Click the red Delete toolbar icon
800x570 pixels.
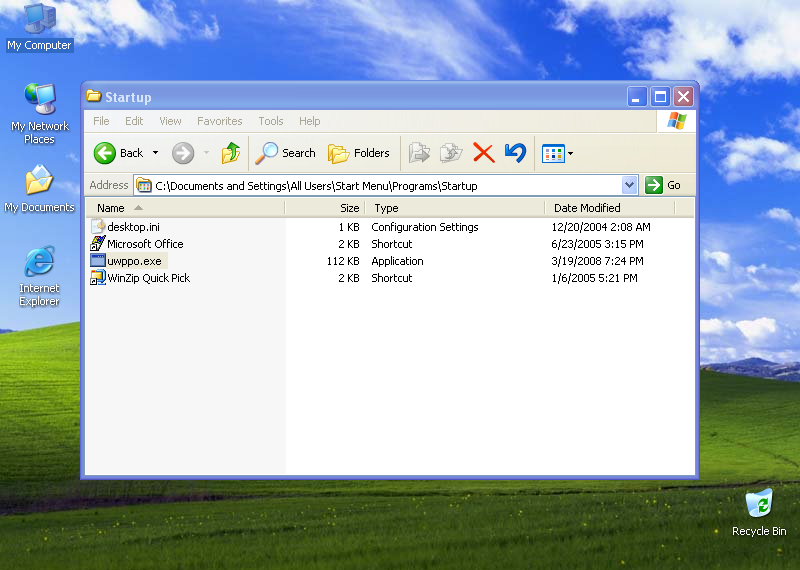coord(483,153)
